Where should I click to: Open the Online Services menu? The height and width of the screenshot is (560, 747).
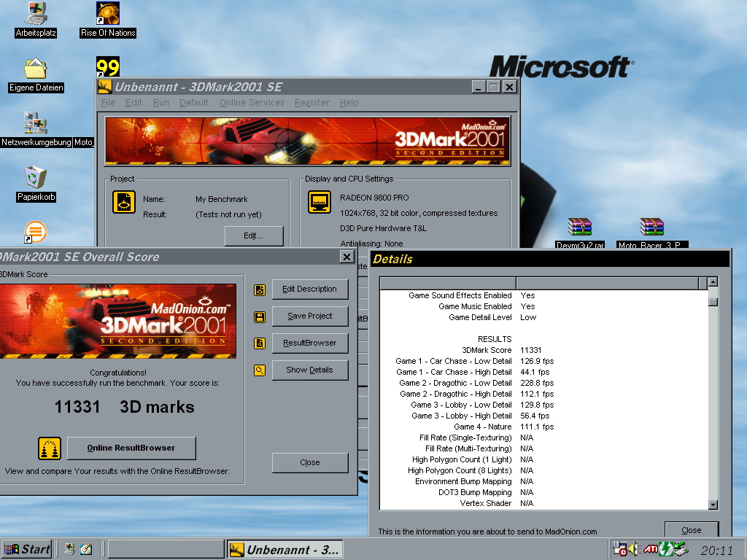coord(252,103)
